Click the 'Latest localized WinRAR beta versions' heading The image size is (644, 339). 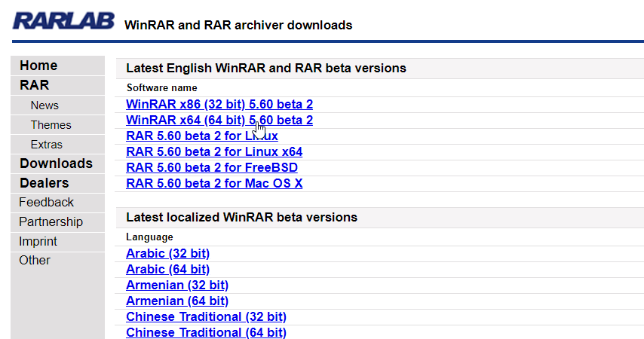(241, 217)
